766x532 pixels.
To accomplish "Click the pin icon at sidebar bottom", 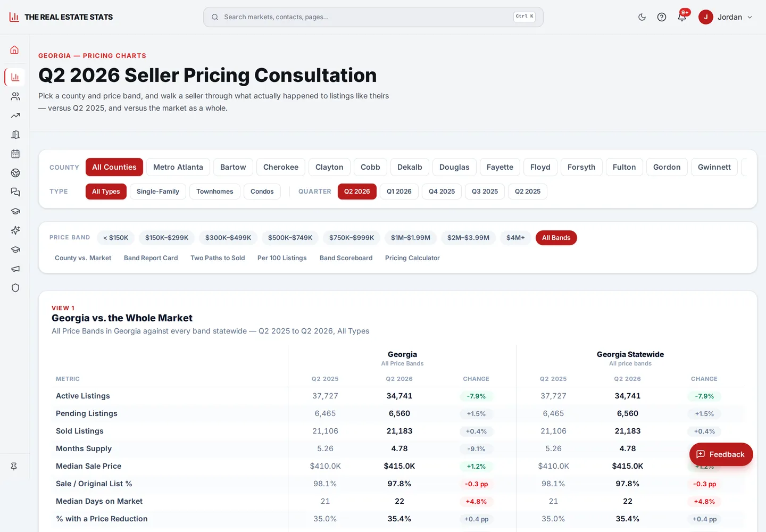I will [14, 467].
